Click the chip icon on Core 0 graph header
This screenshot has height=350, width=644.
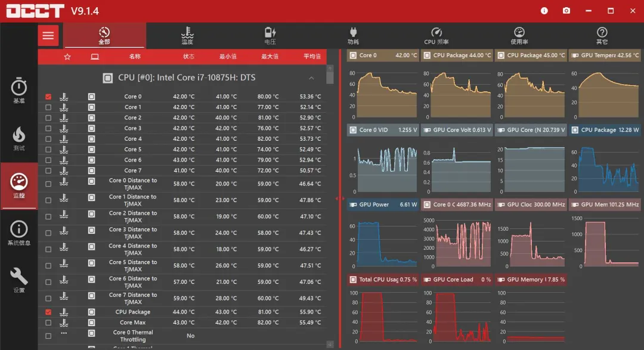point(353,55)
